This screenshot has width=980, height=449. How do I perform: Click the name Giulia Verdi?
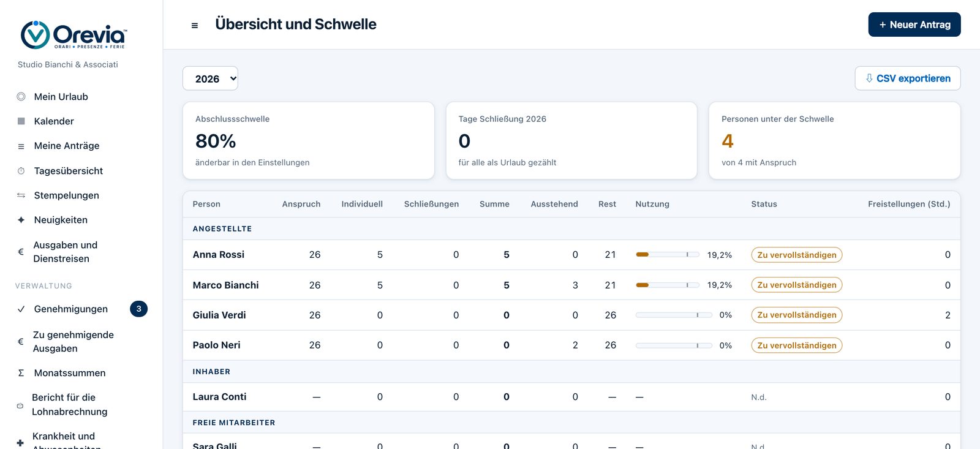coord(219,315)
